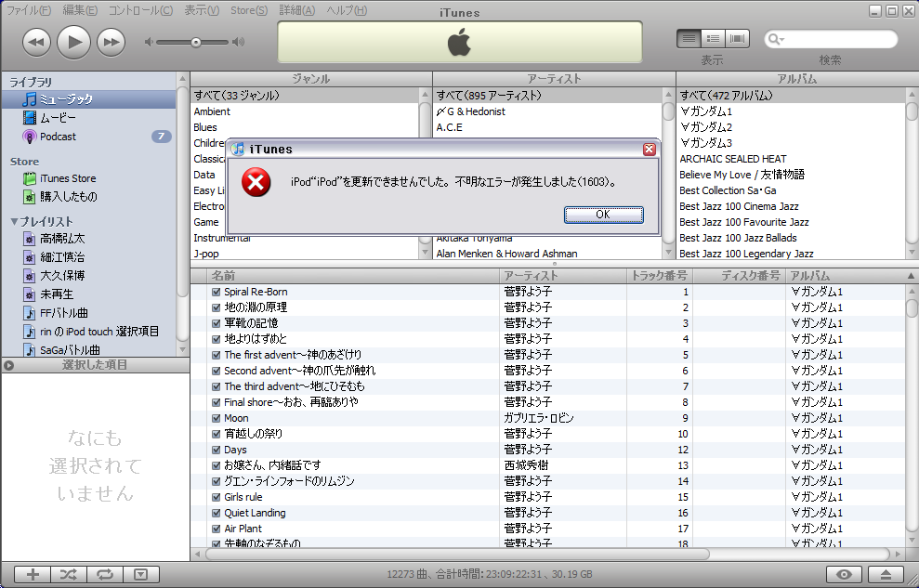Uncheck the Girls rule track checkbox
919x588 pixels.
tap(216, 497)
